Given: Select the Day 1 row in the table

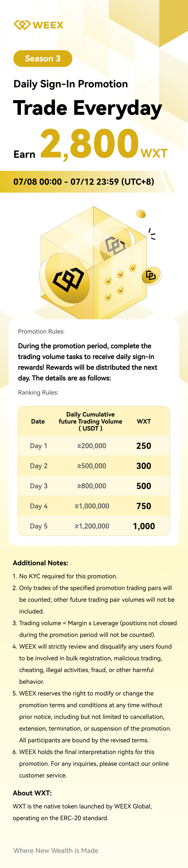Looking at the screenshot, I should tap(94, 445).
